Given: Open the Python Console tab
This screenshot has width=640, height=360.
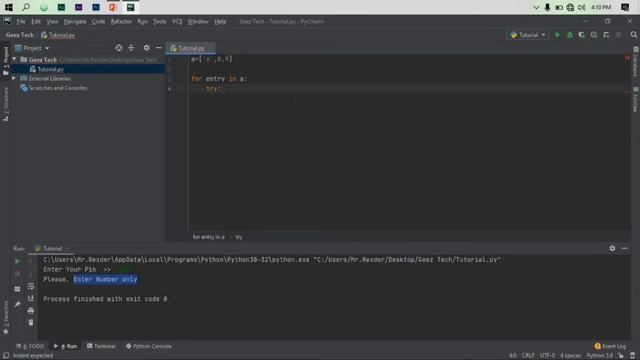Looking at the screenshot, I should click(x=149, y=346).
